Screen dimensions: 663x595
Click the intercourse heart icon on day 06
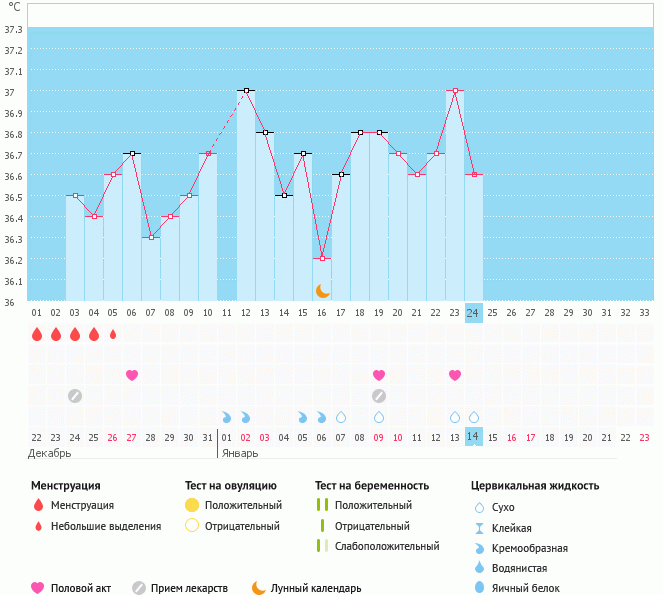click(x=132, y=375)
